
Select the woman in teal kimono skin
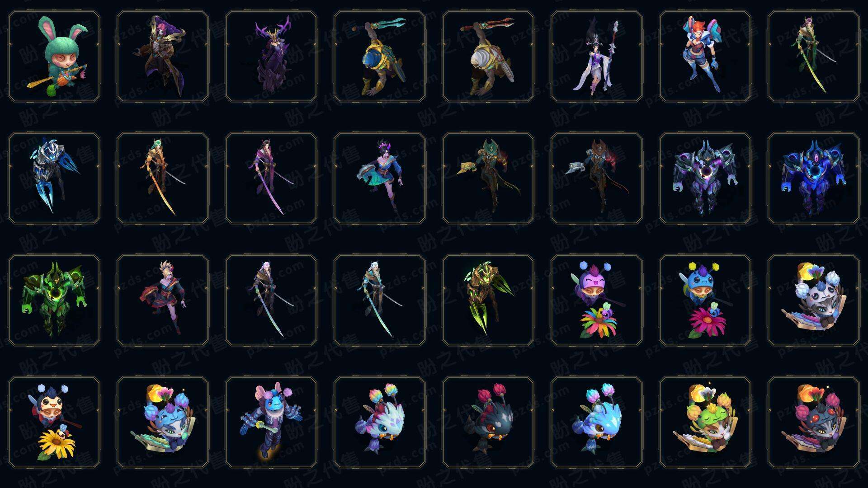point(380,178)
